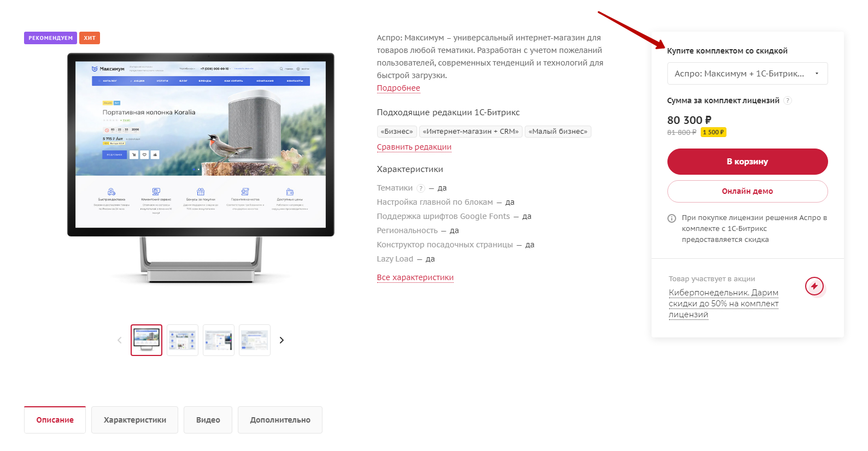Click the "1 500 ₽" discount badge

pyautogui.click(x=713, y=132)
